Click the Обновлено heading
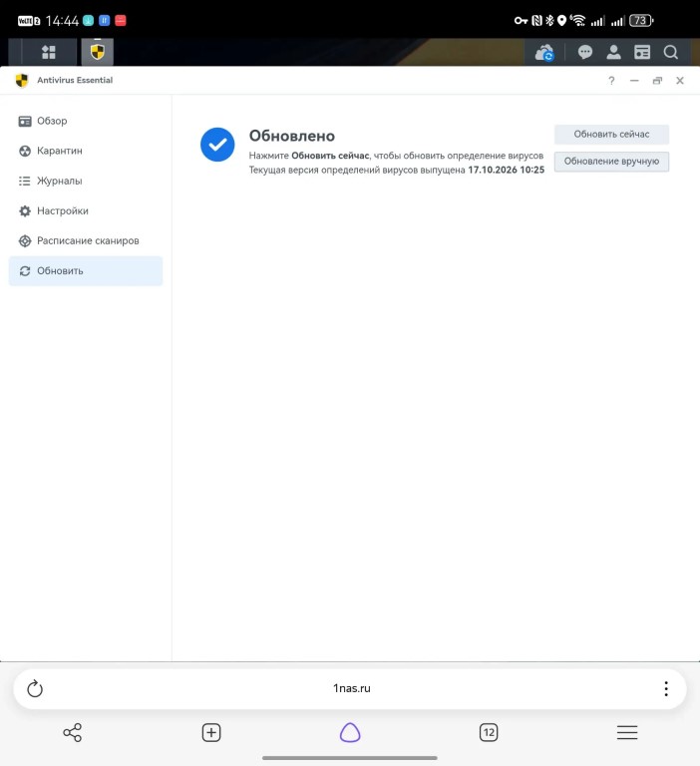Image resolution: width=700 pixels, height=766 pixels. click(291, 136)
